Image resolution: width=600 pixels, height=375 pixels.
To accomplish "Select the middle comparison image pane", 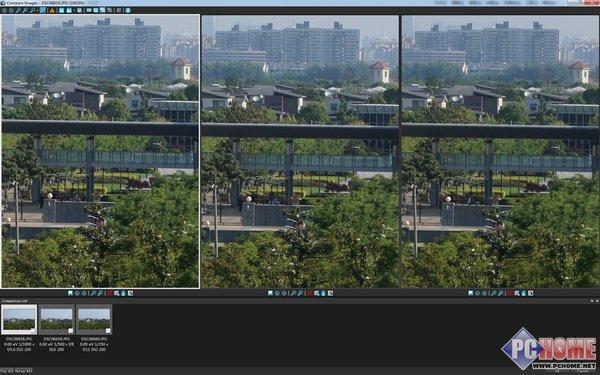I will [x=300, y=152].
